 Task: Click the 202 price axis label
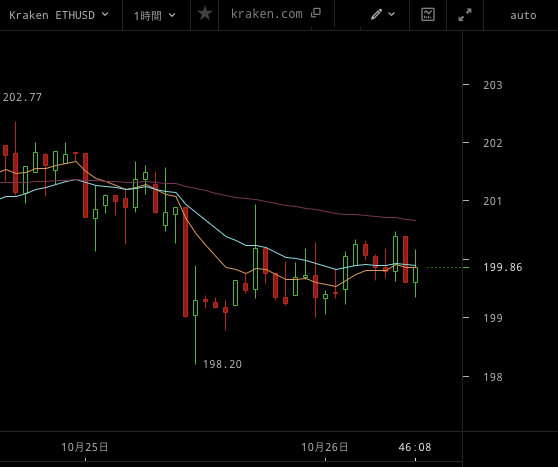(x=493, y=143)
